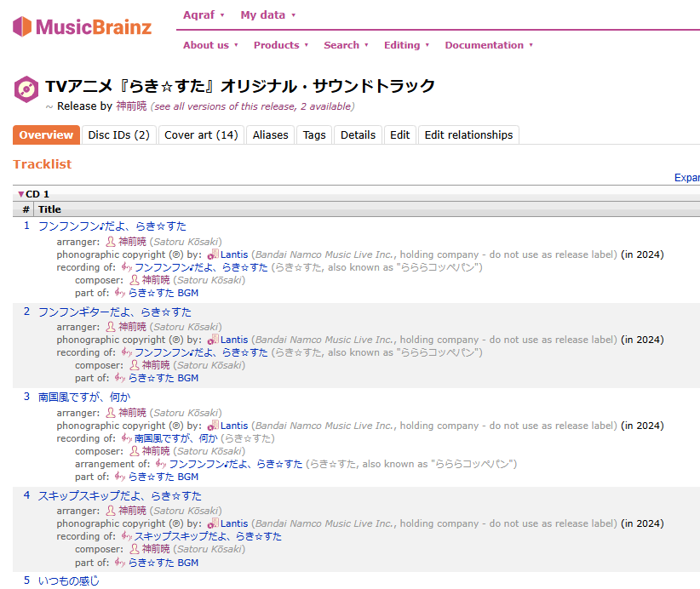The width and height of the screenshot is (700, 589).
Task: Open recording-of work スキップスキップだよ in track 4
Action: [208, 536]
